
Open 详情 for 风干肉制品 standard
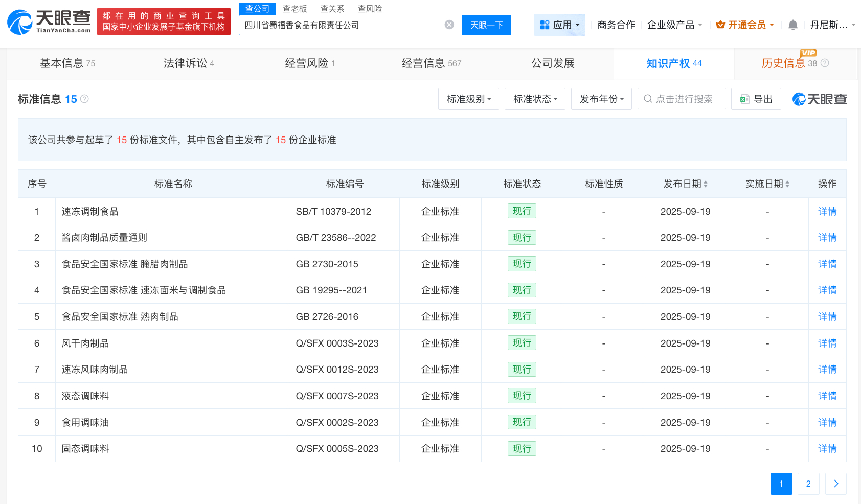tap(827, 343)
